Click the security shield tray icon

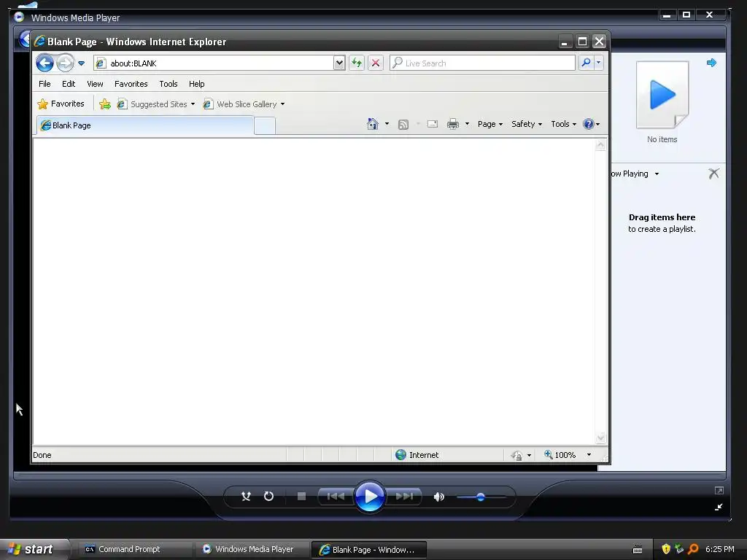coord(666,549)
